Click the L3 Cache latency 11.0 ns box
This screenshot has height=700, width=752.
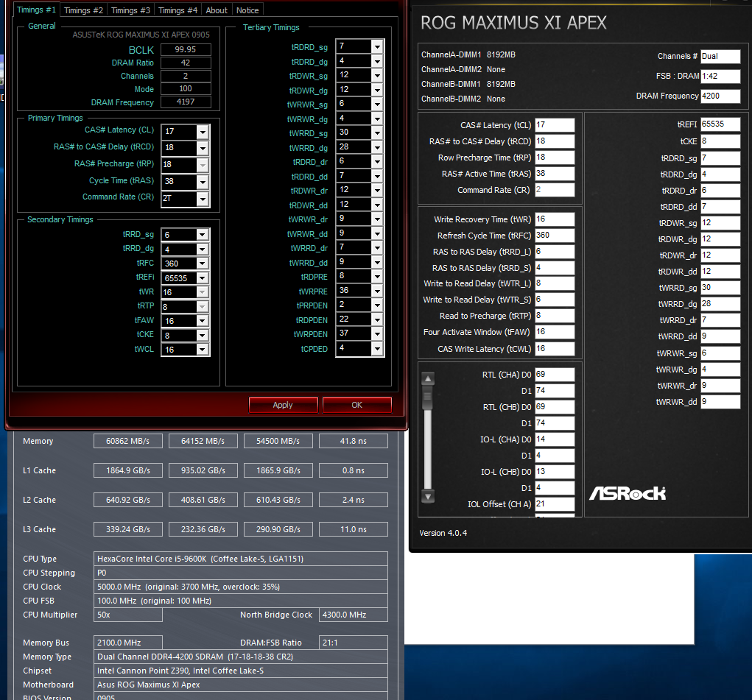(x=354, y=529)
